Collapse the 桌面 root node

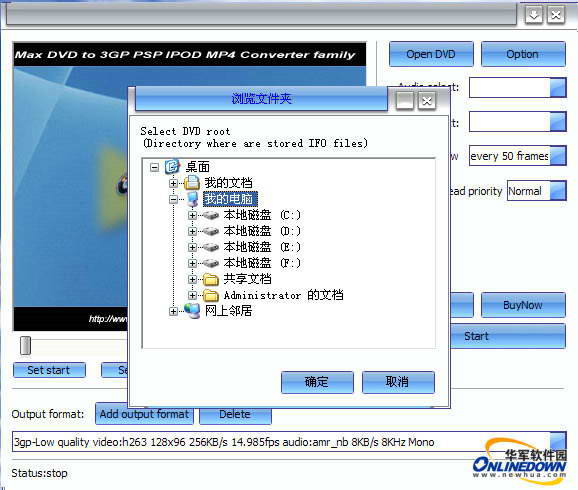coord(154,167)
